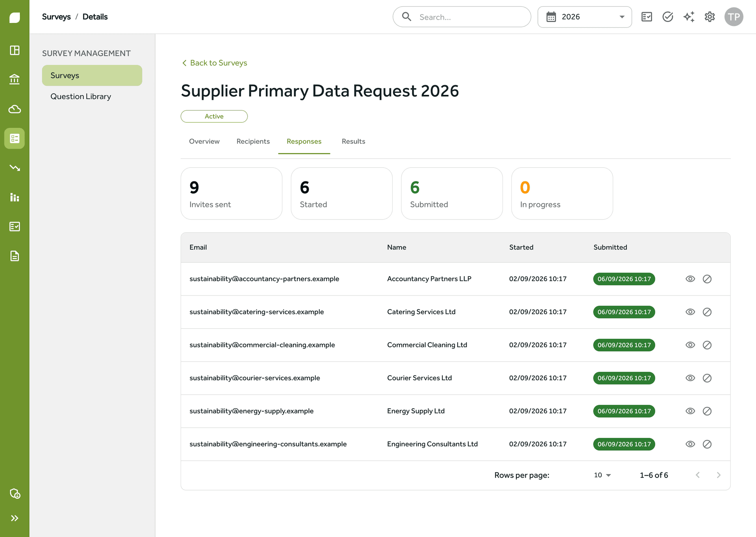756x537 pixels.
Task: Open the document sidebar icon
Action: 15,256
